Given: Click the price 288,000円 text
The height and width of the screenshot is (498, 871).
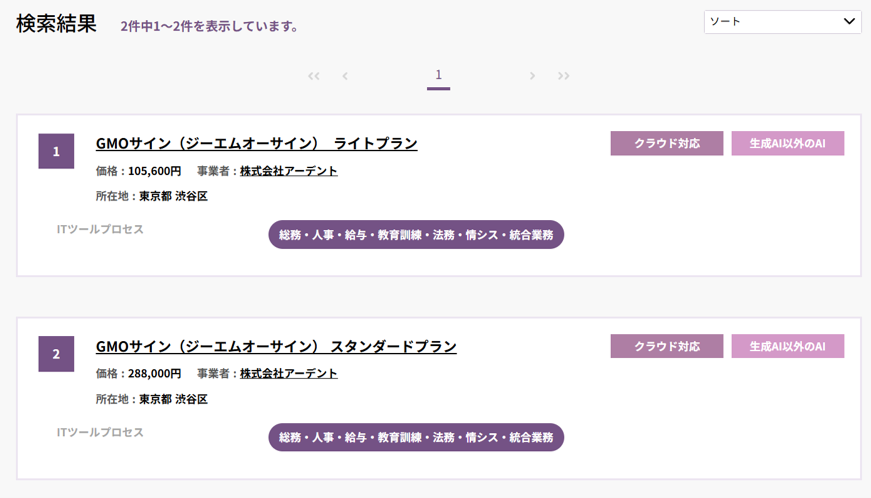Looking at the screenshot, I should point(154,374).
